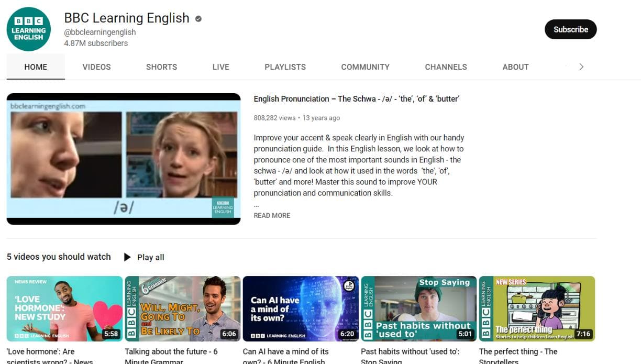This screenshot has height=364, width=641.
Task: Click the BBC Learning English channel avatar
Action: click(29, 29)
